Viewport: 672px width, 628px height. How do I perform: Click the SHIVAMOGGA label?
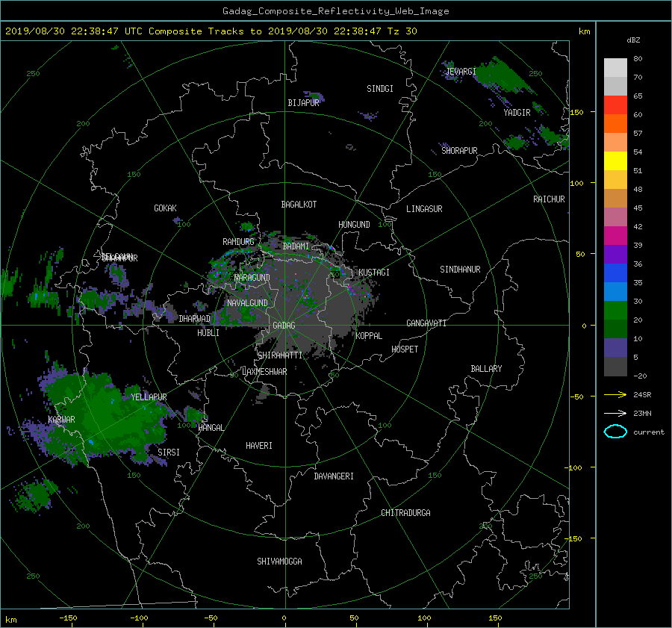tap(279, 562)
